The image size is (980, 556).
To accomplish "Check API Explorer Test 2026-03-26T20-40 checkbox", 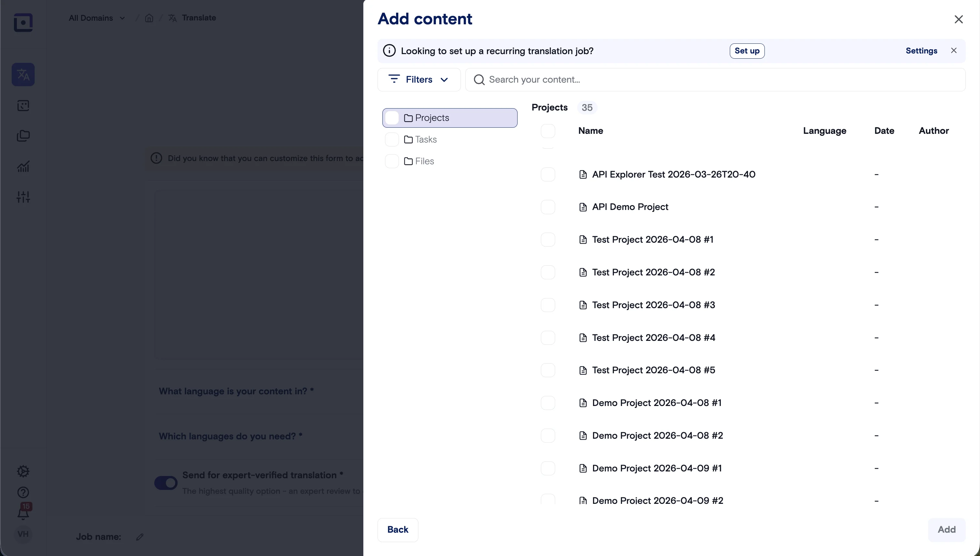I will pos(548,175).
